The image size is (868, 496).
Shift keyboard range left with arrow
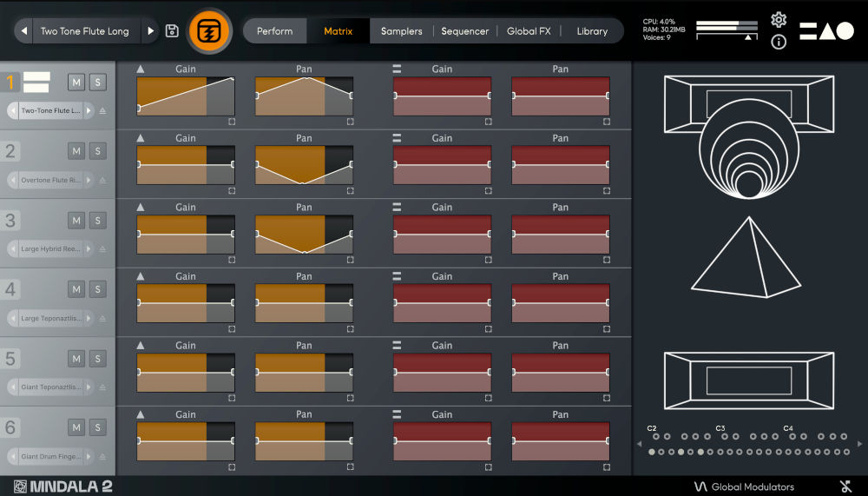click(640, 444)
